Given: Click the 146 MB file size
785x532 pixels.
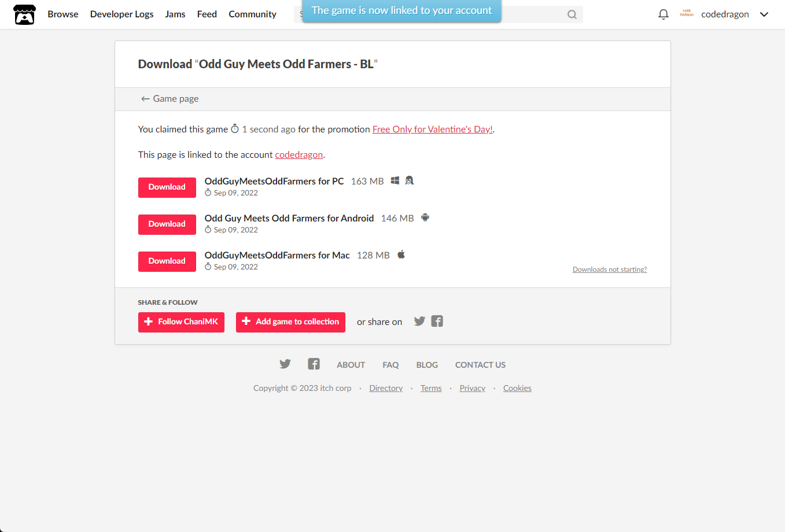Looking at the screenshot, I should click(397, 218).
